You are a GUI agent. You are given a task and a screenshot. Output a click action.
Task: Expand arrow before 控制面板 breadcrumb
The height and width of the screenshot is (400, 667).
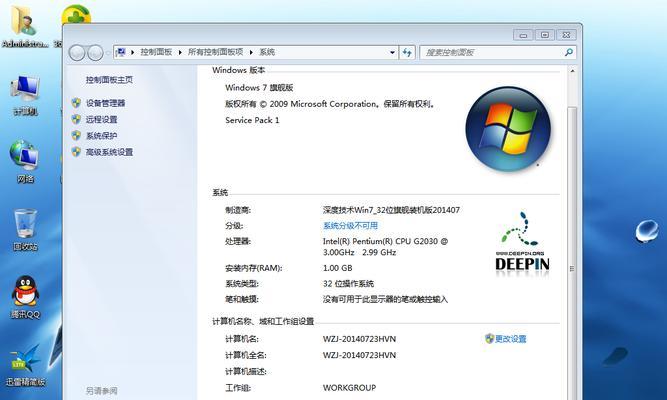tap(132, 52)
